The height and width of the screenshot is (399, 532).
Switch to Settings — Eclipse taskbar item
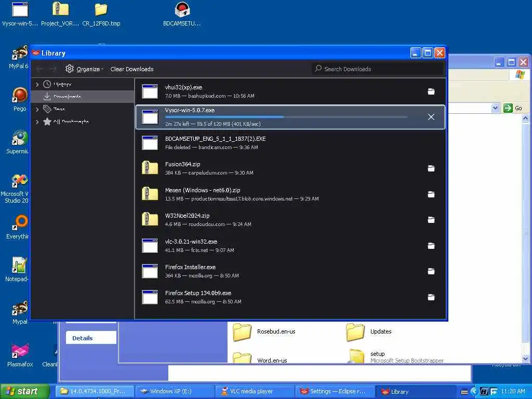335,392
